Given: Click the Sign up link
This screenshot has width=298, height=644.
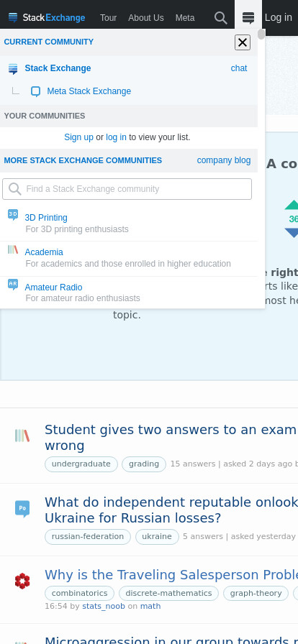Looking at the screenshot, I should point(78,137).
